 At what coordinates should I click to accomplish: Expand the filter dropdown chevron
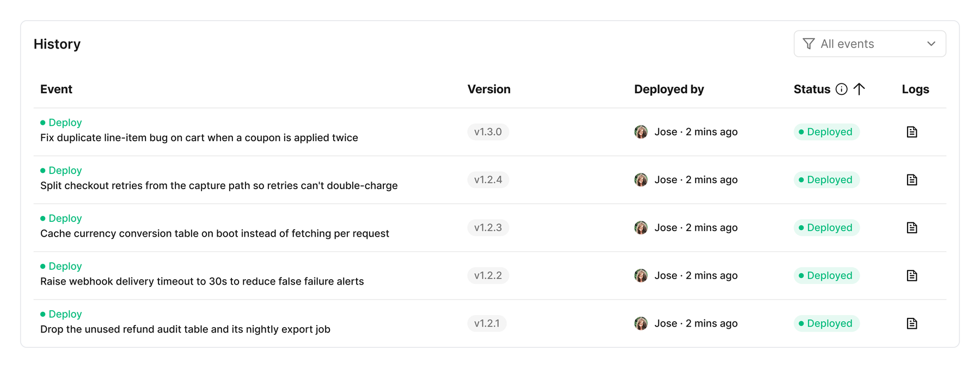click(x=931, y=44)
